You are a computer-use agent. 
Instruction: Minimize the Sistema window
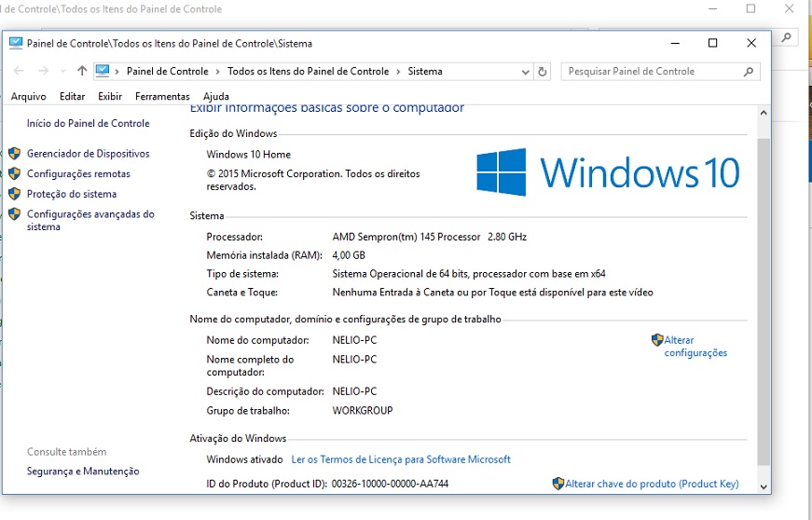click(x=675, y=44)
